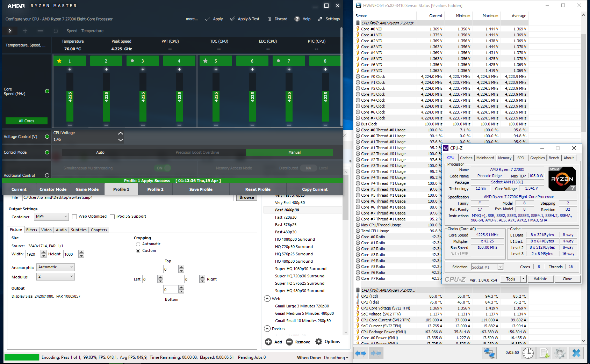The image size is (590, 364).
Task: Click the Discard trash icon
Action: tap(269, 19)
